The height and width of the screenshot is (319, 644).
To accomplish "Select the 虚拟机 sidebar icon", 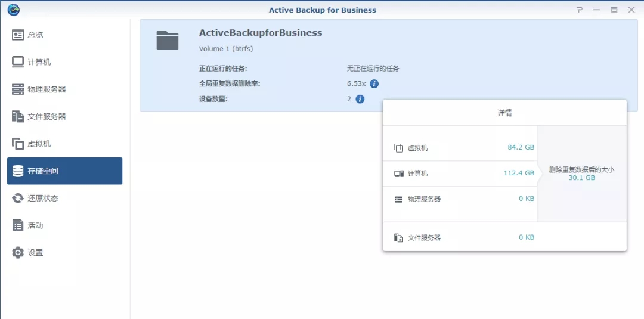I will pyautogui.click(x=18, y=144).
